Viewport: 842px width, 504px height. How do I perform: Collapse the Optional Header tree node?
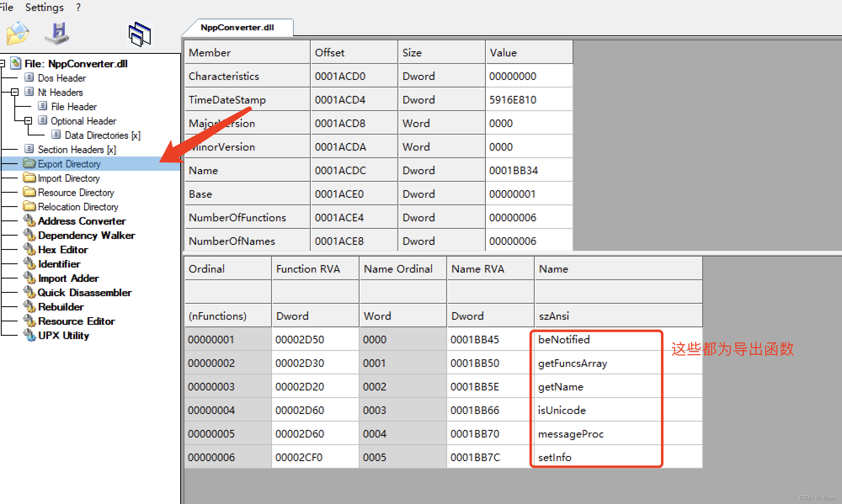[x=28, y=121]
